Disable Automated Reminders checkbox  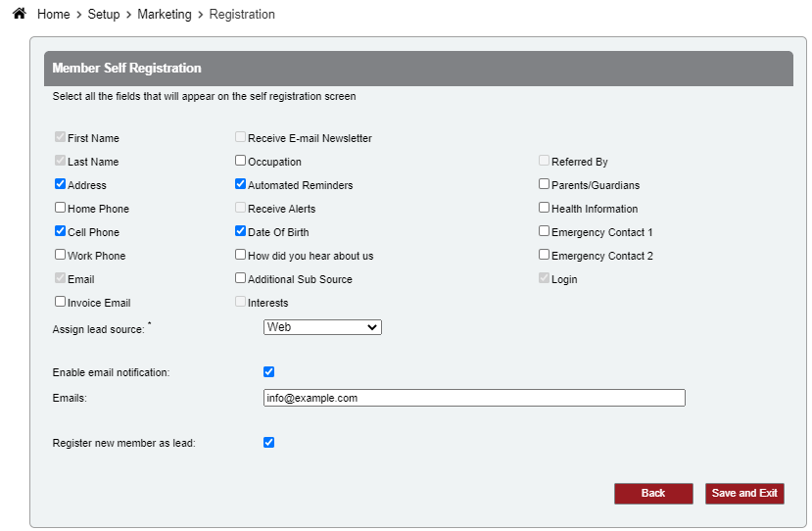point(241,184)
